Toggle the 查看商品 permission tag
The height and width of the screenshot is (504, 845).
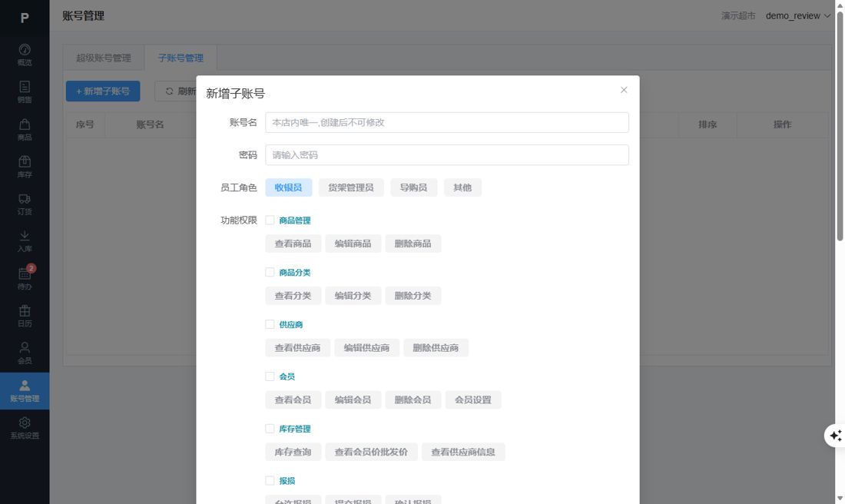click(293, 244)
